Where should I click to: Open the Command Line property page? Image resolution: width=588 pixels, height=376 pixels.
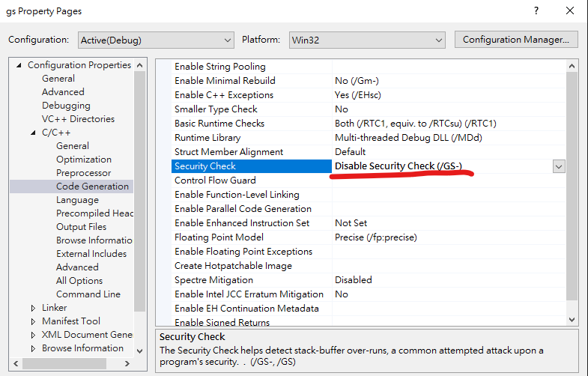tap(88, 294)
